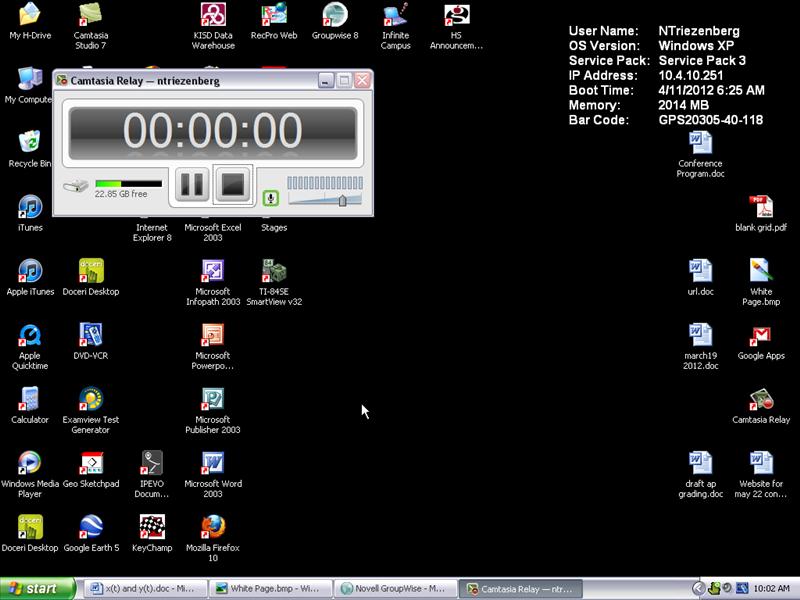Select the Microsoft Excel 2003 icon label
The image size is (800, 600).
coord(213,233)
